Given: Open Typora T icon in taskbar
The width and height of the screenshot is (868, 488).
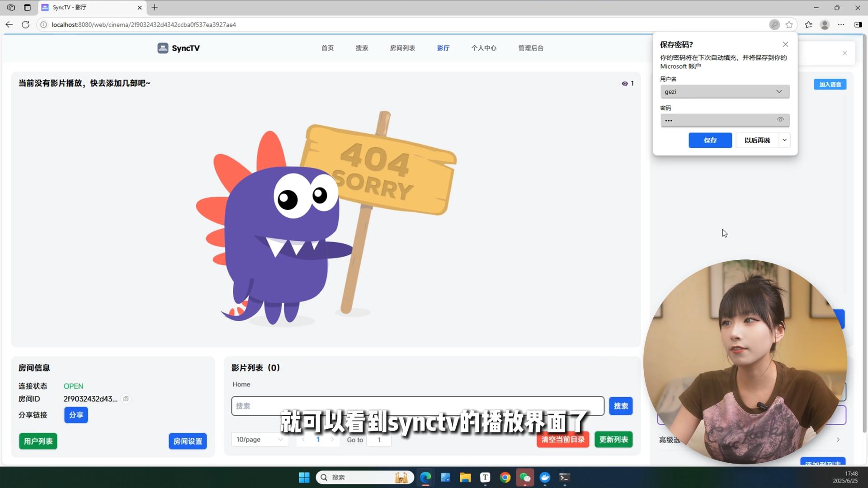Looking at the screenshot, I should click(485, 478).
